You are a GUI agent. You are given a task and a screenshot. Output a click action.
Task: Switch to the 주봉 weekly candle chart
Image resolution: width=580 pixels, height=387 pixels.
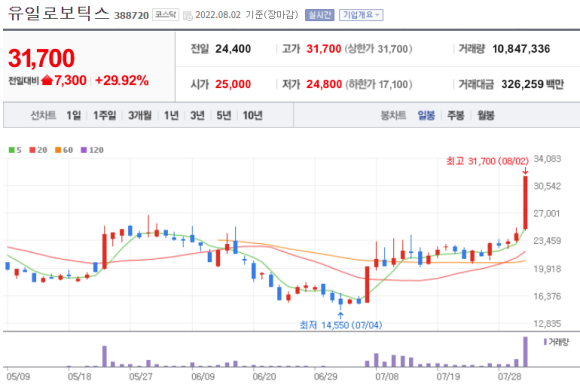455,115
